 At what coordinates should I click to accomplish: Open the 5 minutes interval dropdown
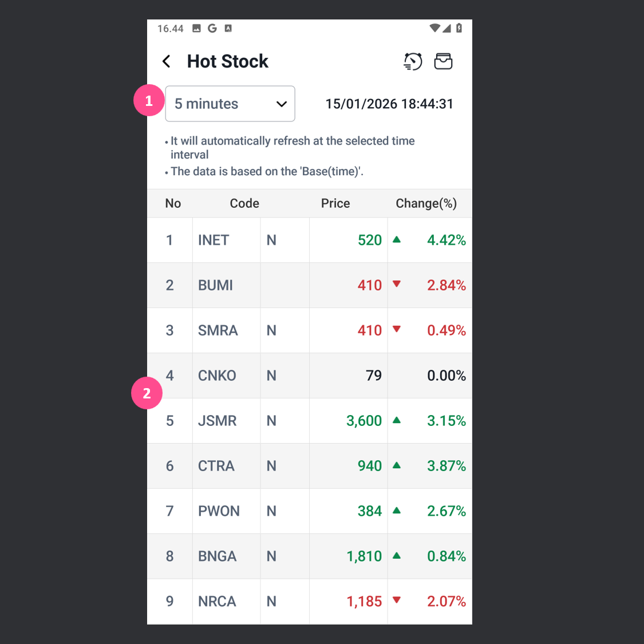[x=230, y=104]
